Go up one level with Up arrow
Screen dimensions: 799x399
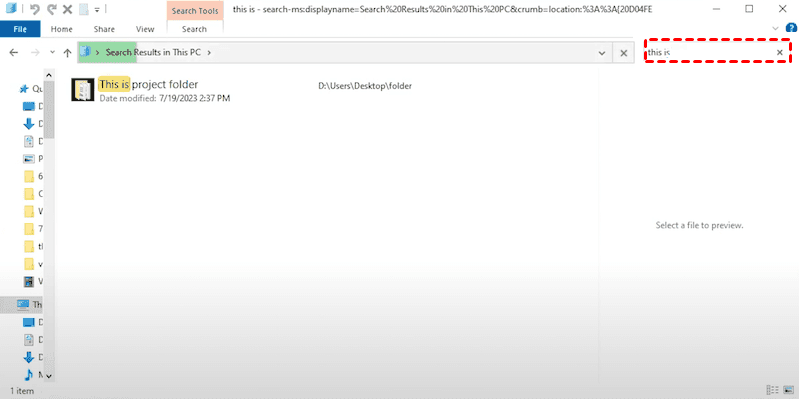pos(67,52)
